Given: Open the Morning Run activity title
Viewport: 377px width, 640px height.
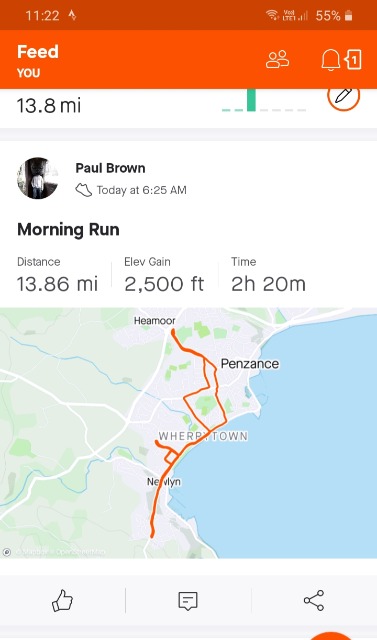Looking at the screenshot, I should click(x=68, y=230).
